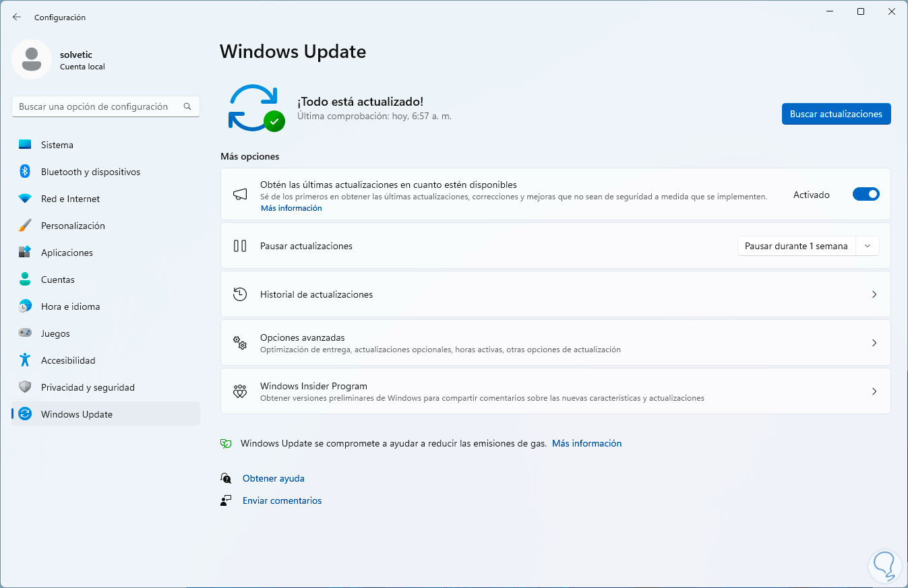Click the green leaf emissions icon
Image resolution: width=908 pixels, height=588 pixels.
[x=226, y=444]
